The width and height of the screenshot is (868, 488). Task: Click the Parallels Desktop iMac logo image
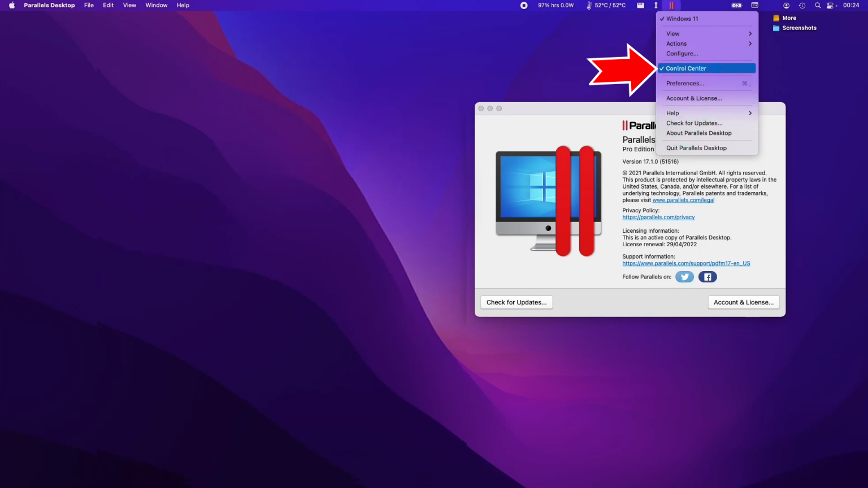pos(548,201)
